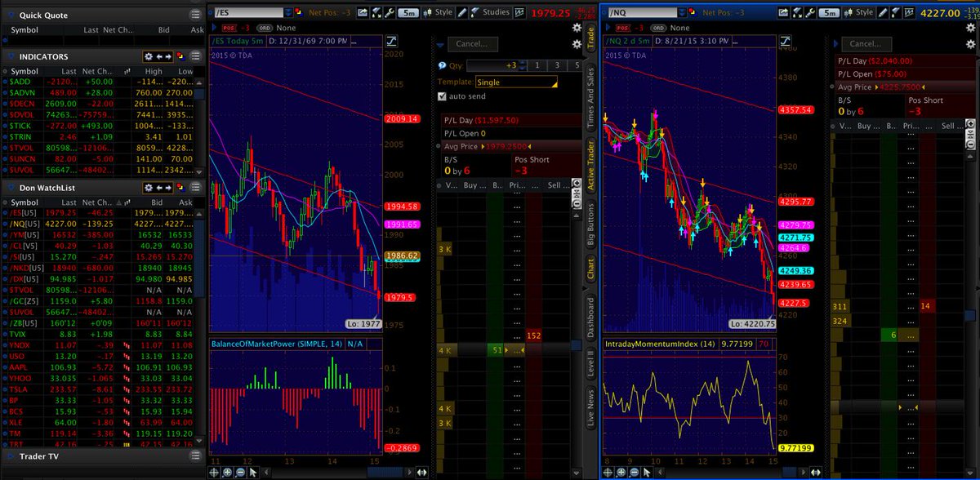Viewport: 980px width, 480px height.
Task: Click the Qty help question icon
Action: (442, 65)
